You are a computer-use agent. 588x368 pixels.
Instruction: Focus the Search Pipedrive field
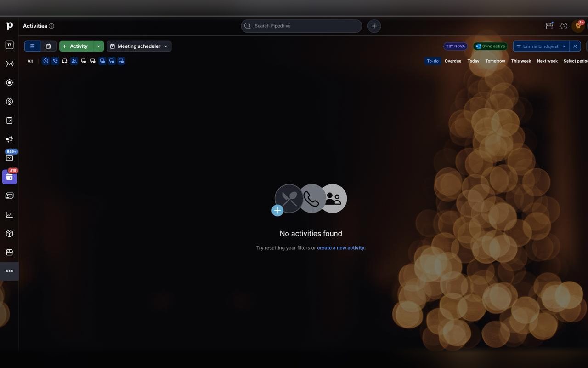click(x=301, y=26)
